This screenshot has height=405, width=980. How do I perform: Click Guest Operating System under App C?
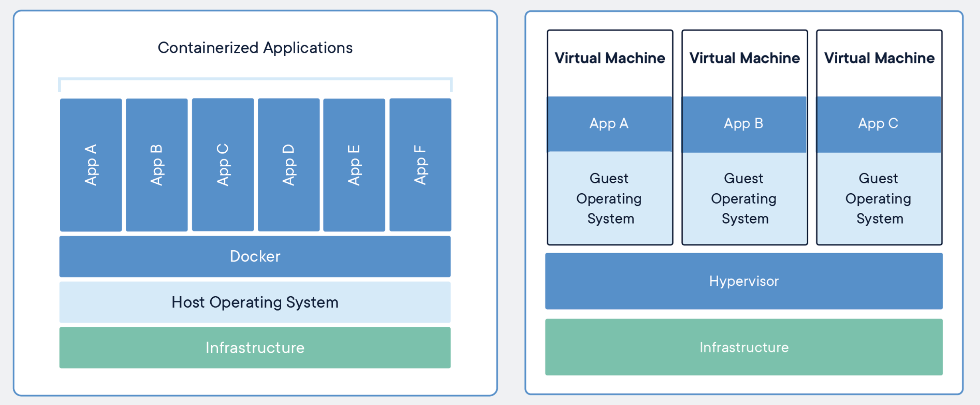coord(879,198)
